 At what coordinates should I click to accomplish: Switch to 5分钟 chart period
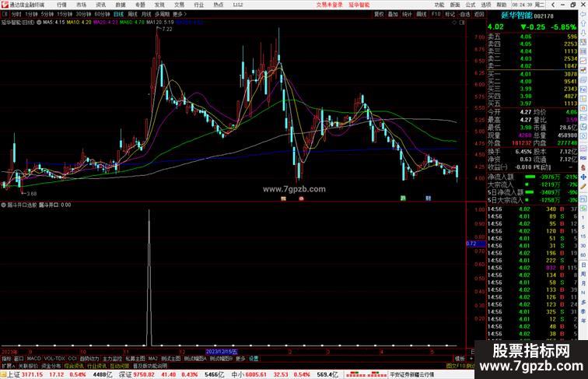point(47,14)
